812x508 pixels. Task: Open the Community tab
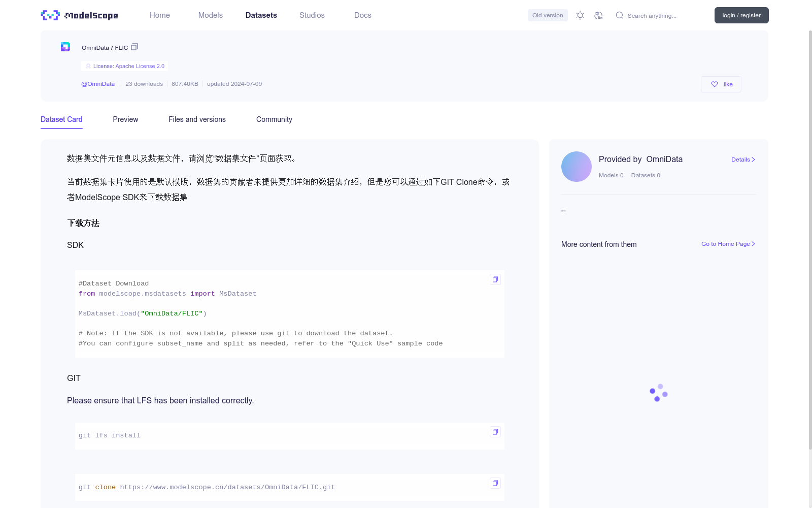point(274,119)
